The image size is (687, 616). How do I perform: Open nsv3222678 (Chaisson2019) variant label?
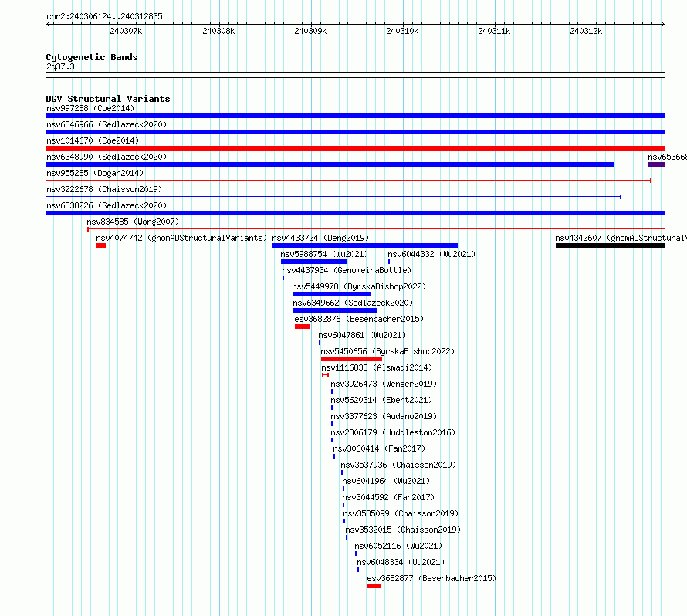coord(104,189)
